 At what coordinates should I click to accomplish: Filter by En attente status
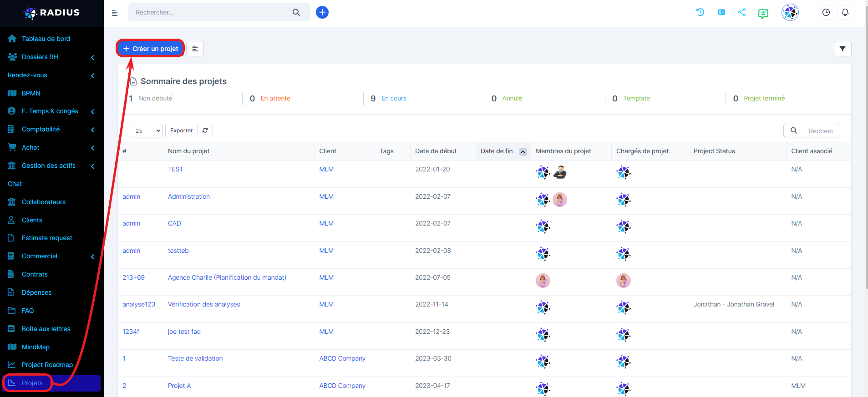(275, 98)
